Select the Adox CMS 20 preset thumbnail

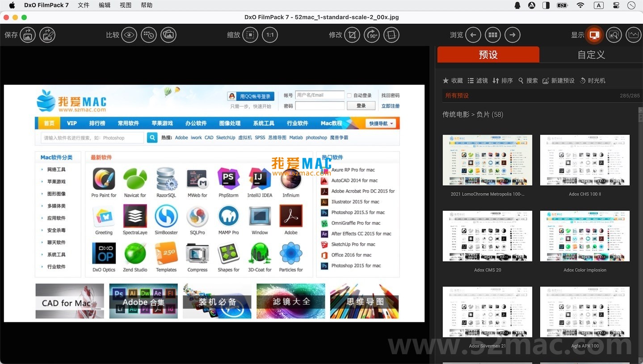coord(488,236)
